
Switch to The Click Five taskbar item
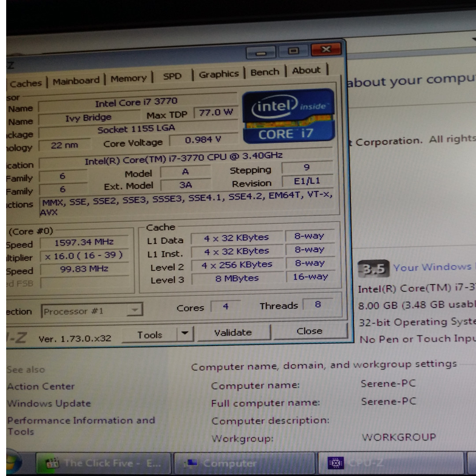[103, 464]
